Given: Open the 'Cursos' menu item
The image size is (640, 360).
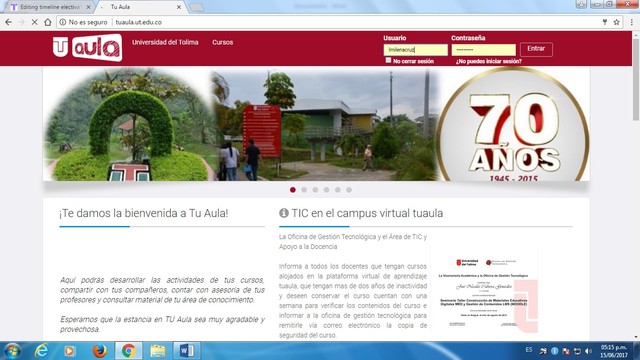Looking at the screenshot, I should (222, 42).
